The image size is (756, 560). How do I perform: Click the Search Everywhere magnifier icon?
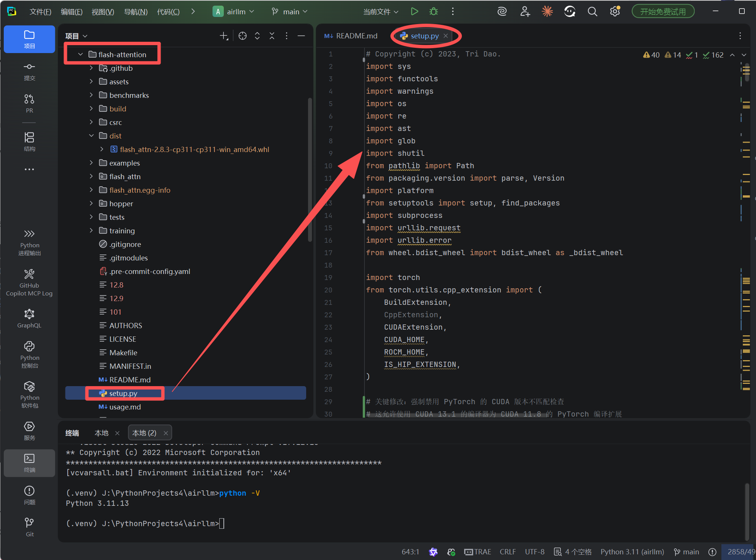(x=592, y=12)
